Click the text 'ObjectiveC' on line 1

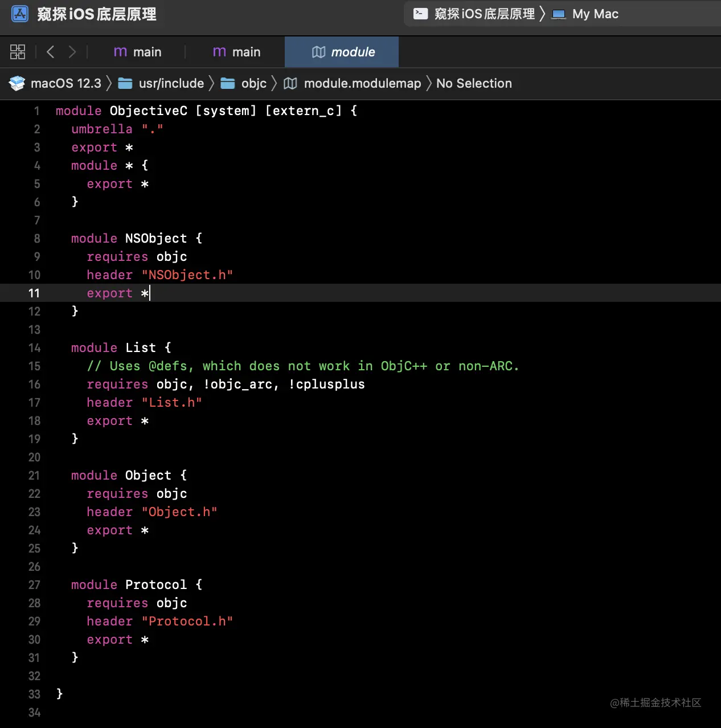(x=149, y=111)
